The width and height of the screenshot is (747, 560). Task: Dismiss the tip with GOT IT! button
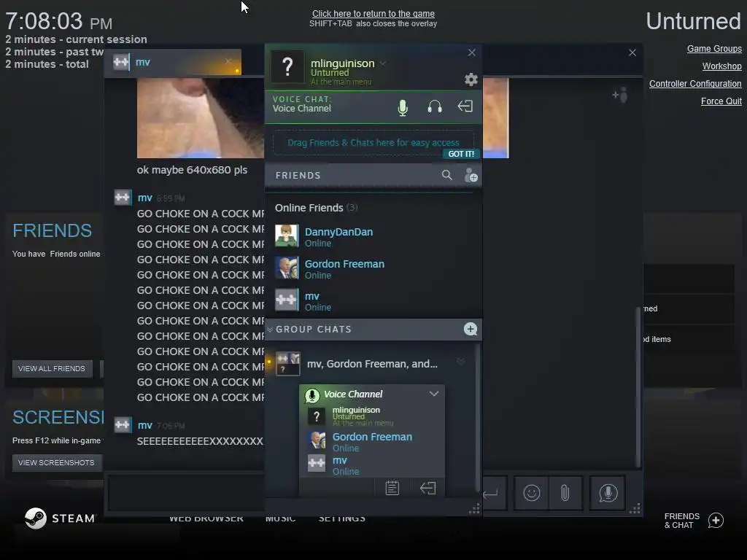[x=461, y=154]
